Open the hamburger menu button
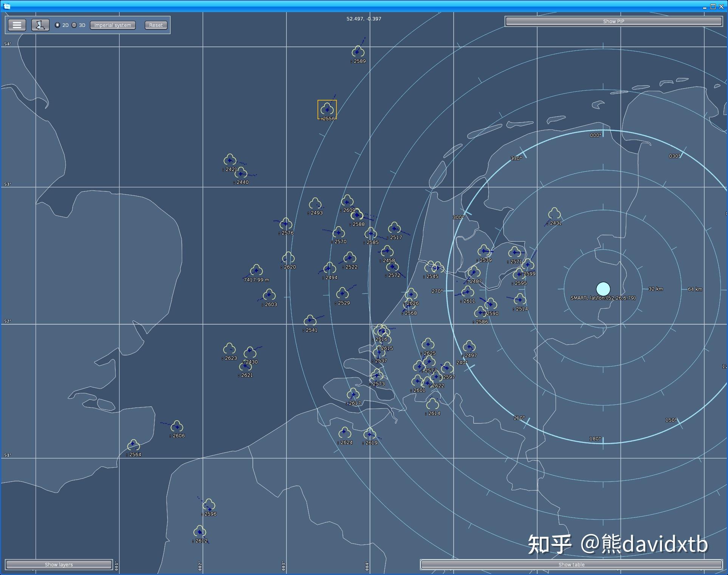This screenshot has width=728, height=575. pyautogui.click(x=17, y=25)
